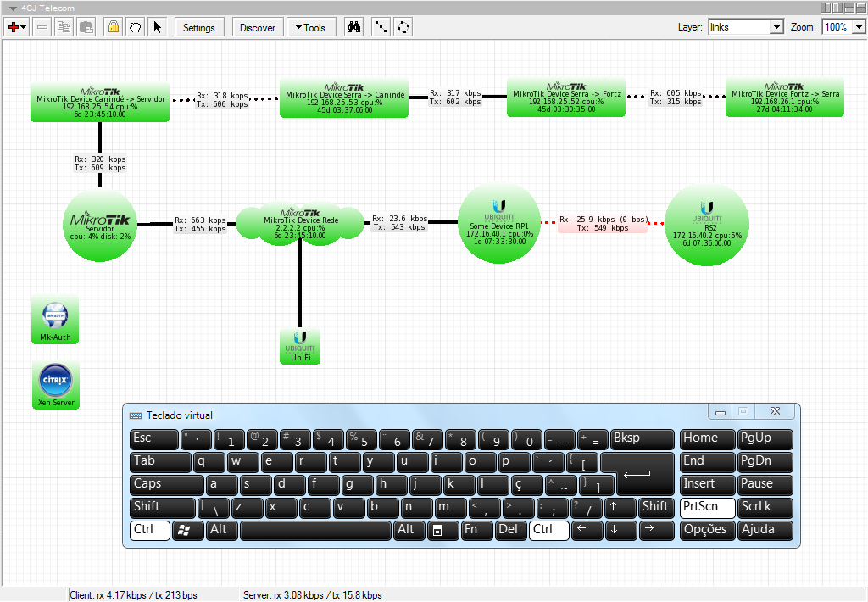Toggle the ScrLk key
Viewport: 868px width, 602px height.
click(x=765, y=507)
